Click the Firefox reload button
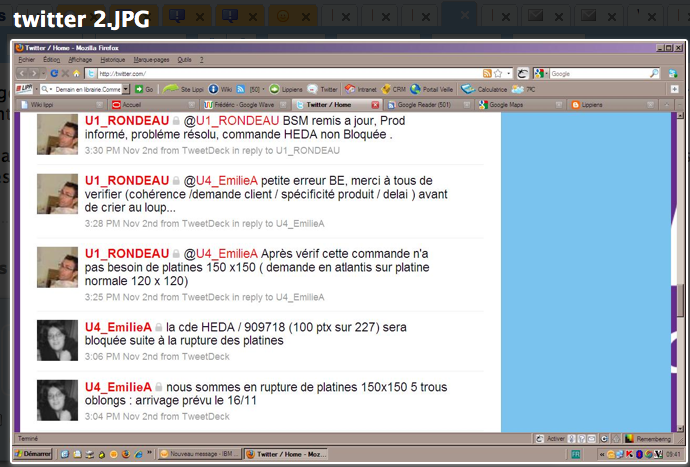 (54, 74)
